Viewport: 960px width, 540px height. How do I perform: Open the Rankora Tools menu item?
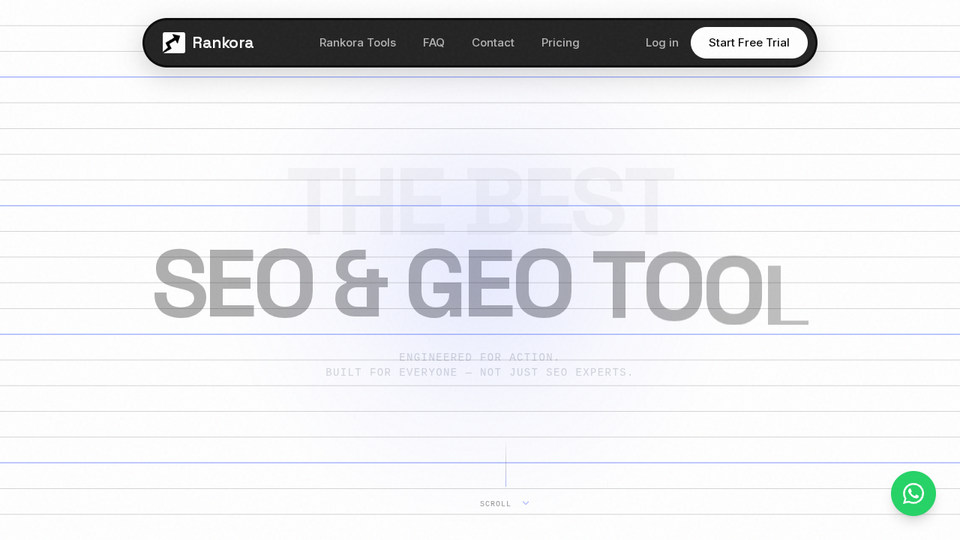[358, 43]
